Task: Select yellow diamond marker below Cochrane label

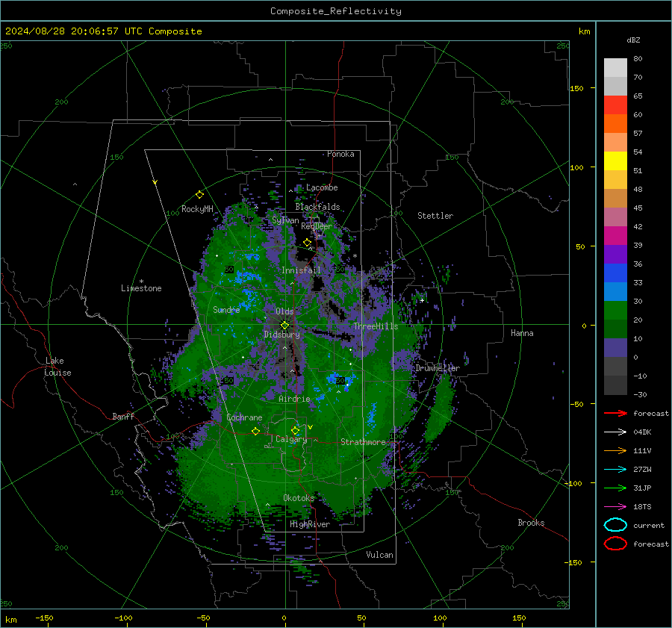Action: pyautogui.click(x=255, y=432)
